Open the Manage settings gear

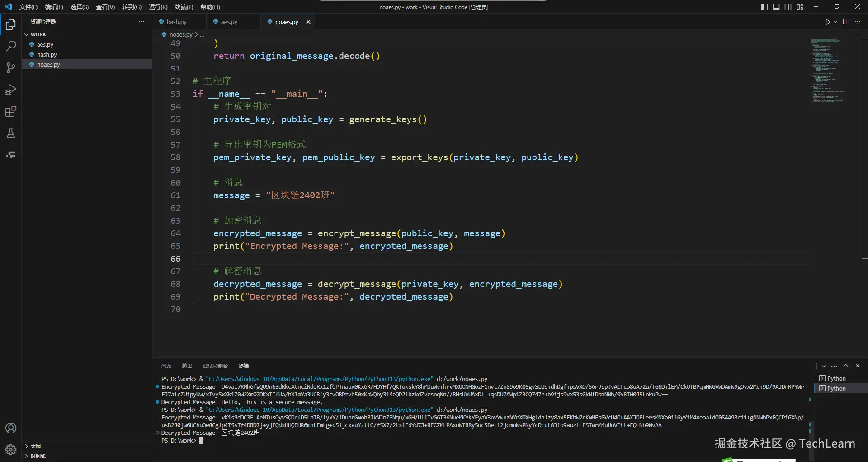[11, 449]
